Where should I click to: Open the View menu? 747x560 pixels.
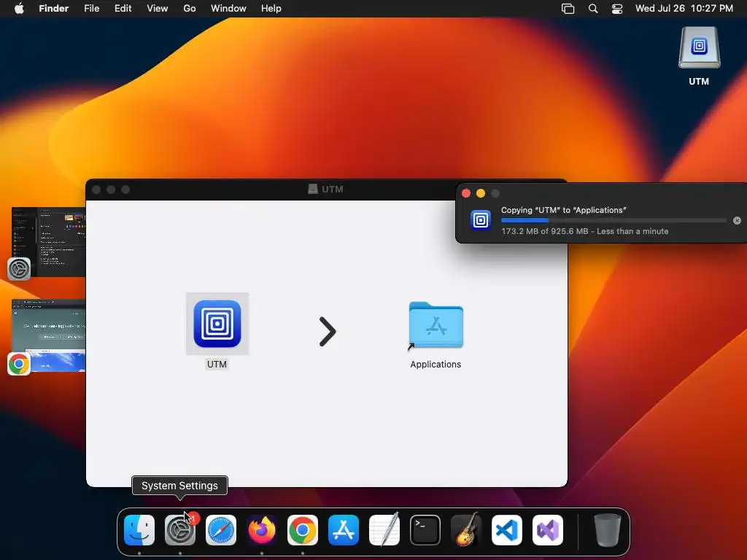(x=158, y=9)
